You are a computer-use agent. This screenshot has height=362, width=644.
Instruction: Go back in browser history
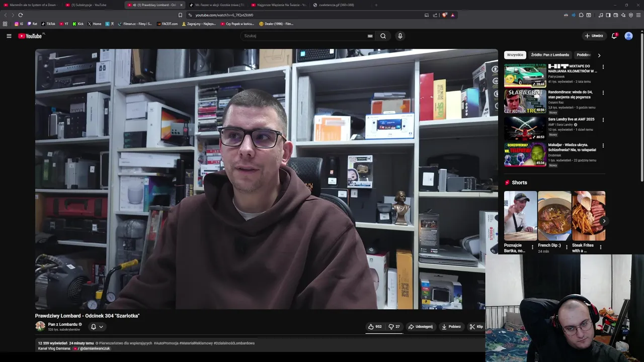6,15
